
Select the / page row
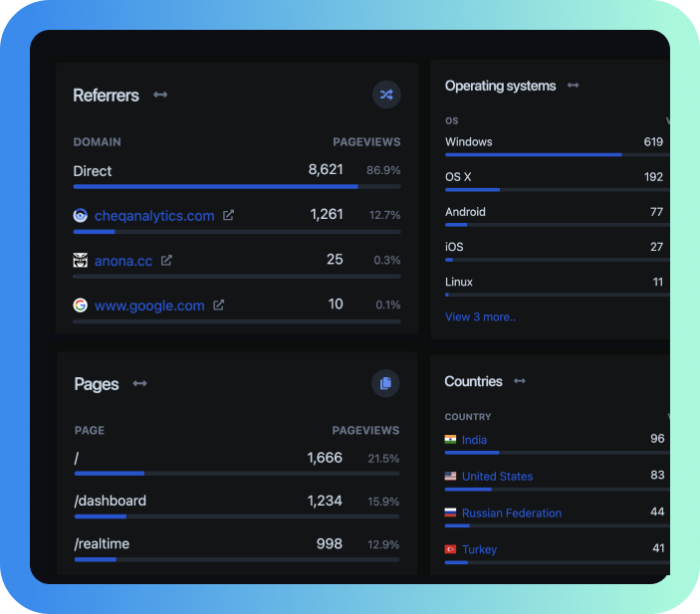(237, 463)
